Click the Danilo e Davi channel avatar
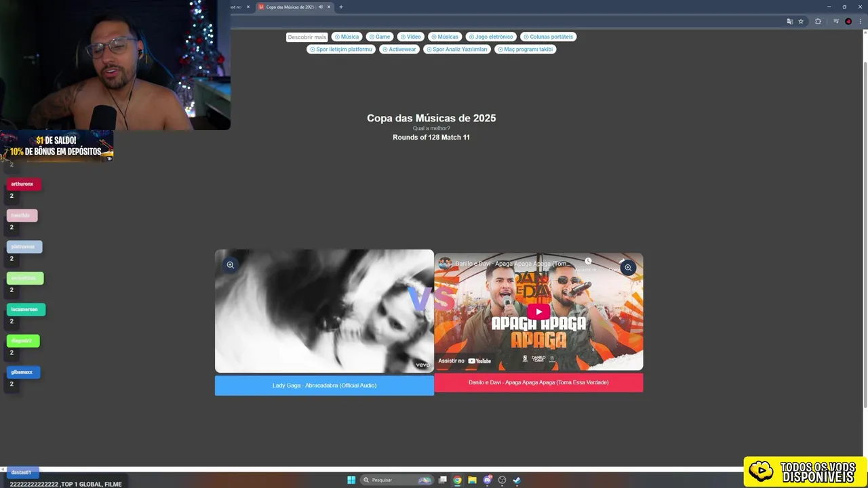This screenshot has height=488, width=868. pyautogui.click(x=445, y=264)
